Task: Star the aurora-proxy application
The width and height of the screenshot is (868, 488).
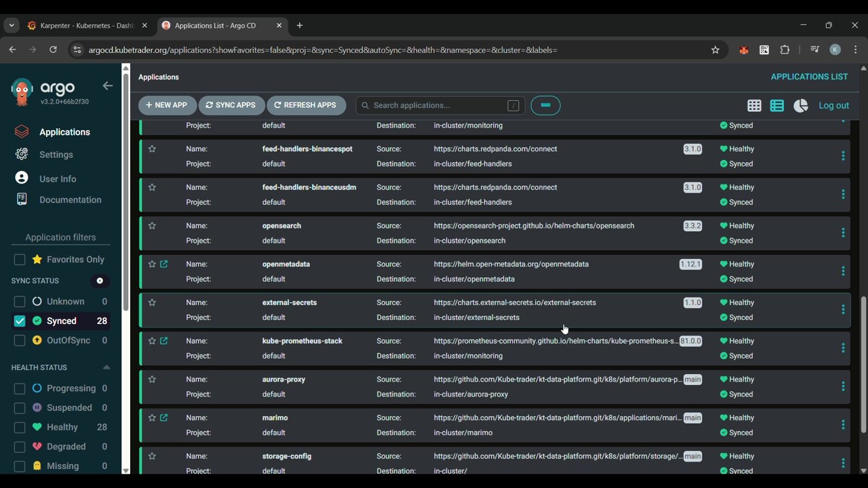Action: pos(152,380)
